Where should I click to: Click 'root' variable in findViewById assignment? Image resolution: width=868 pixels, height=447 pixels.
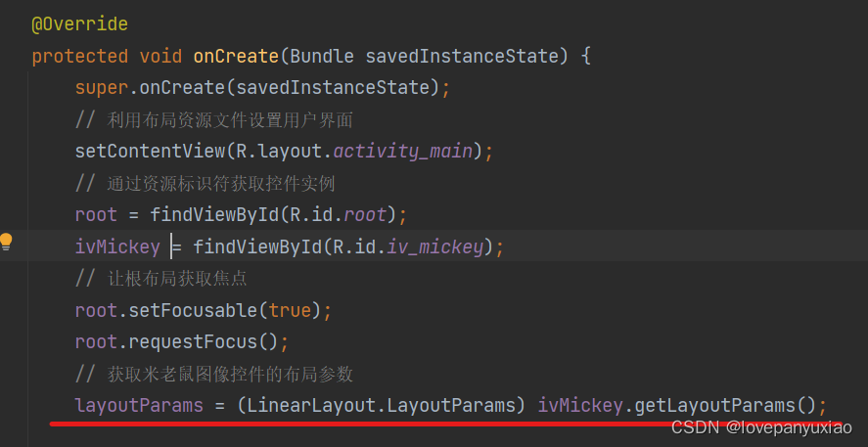pos(96,215)
